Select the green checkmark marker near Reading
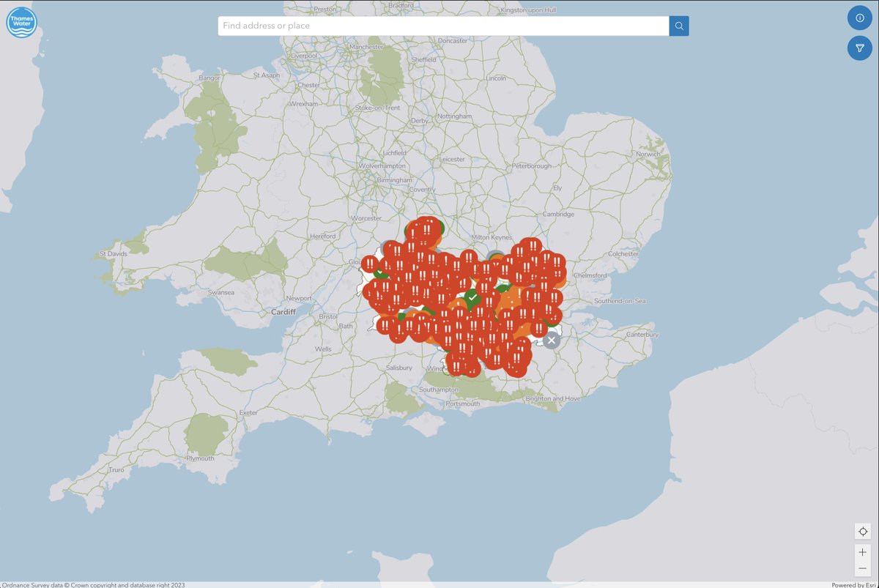Image resolution: width=879 pixels, height=588 pixels. 472,297
